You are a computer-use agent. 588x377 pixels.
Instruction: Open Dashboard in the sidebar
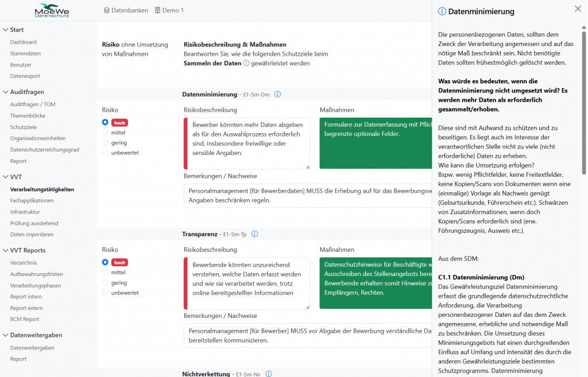23,42
